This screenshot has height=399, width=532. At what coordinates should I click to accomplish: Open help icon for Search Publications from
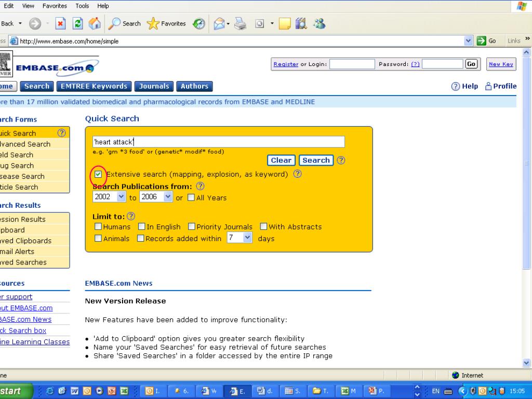tap(200, 186)
